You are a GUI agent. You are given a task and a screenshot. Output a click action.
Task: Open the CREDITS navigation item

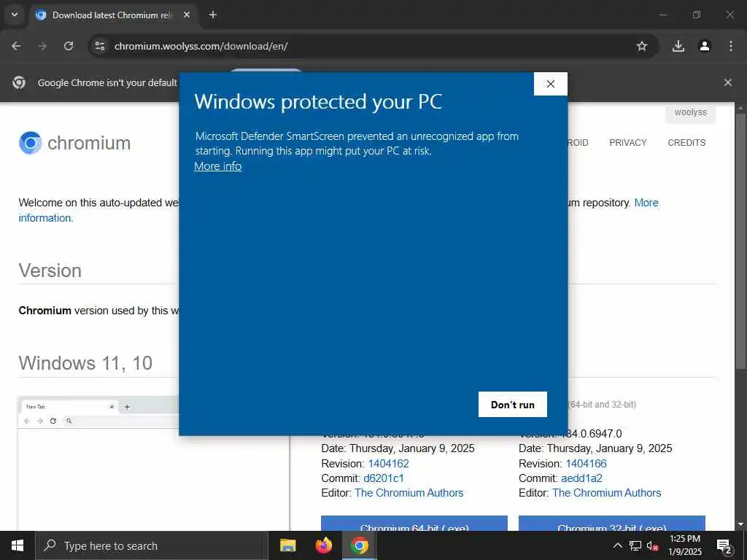point(686,142)
